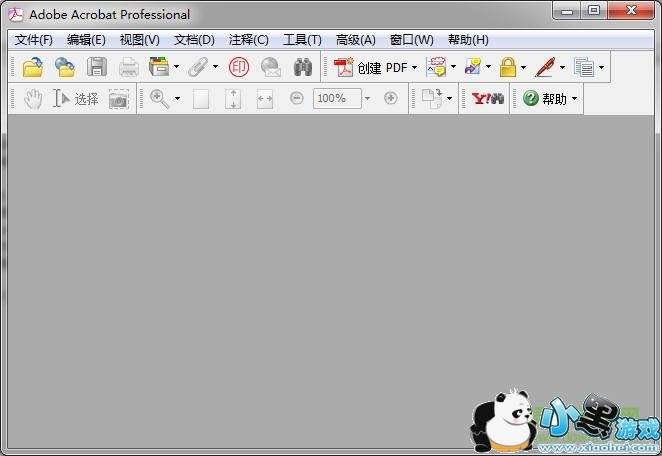Open the 视图(V) menu

[x=139, y=40]
